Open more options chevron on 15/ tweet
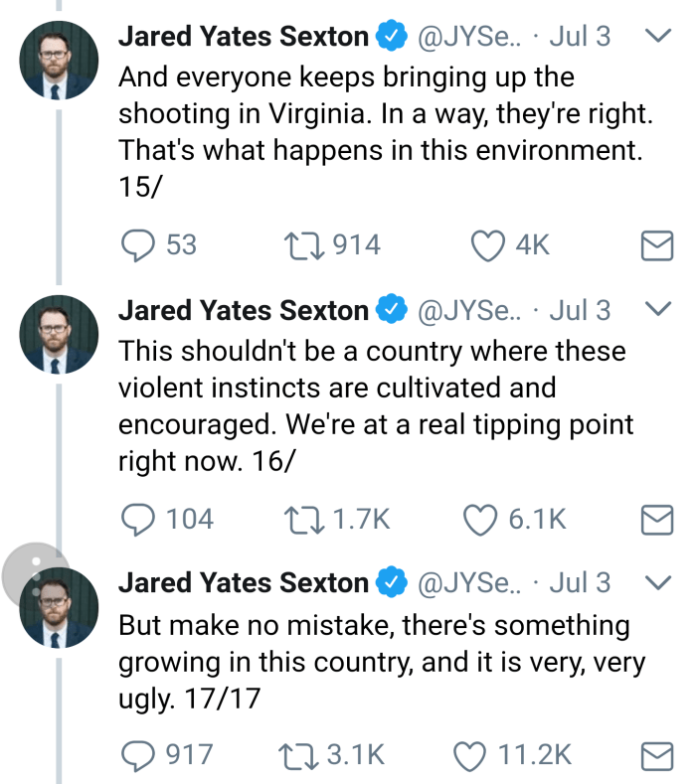 coord(657,37)
